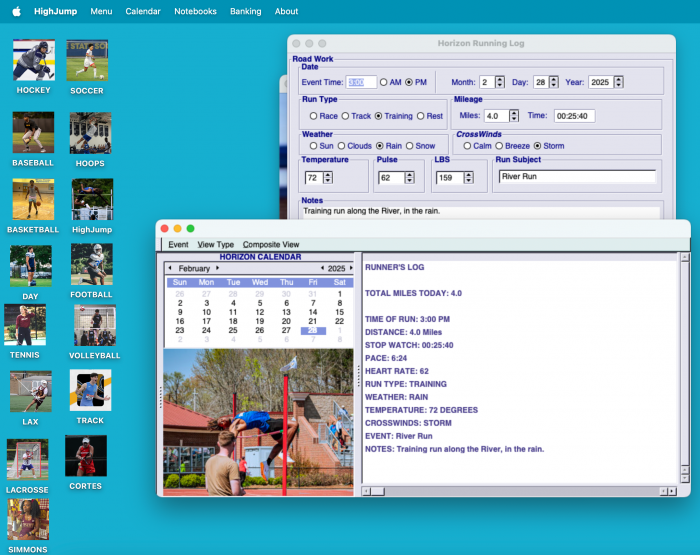Click the Temperature spinner arrows
The width and height of the screenshot is (700, 555).
(329, 178)
